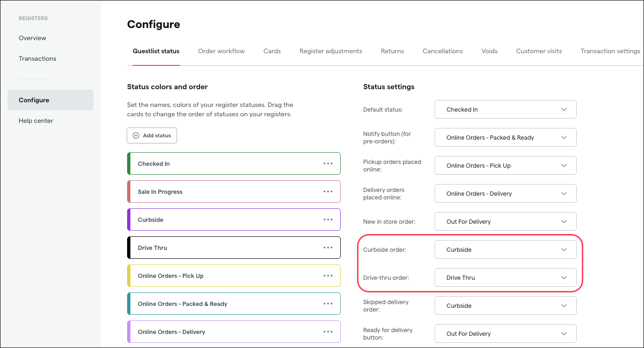Screen dimensions: 644x348
Task: Switch to the Order workflow tab
Action: [x=221, y=51]
